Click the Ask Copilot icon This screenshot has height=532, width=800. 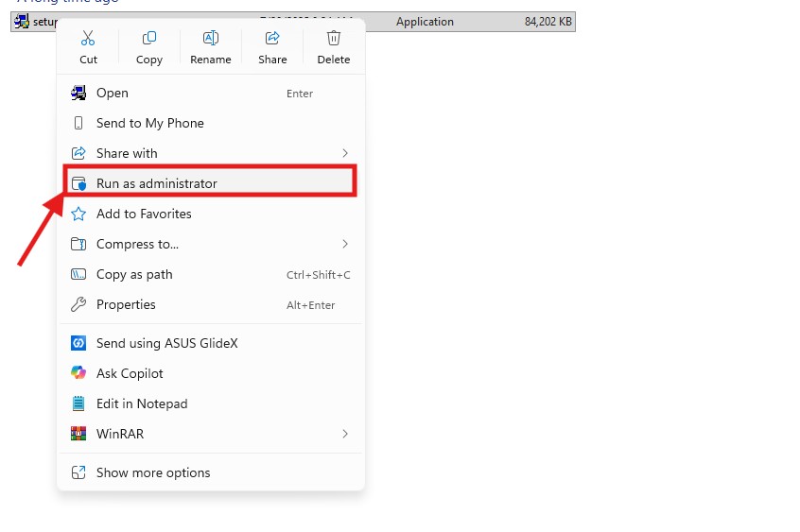pyautogui.click(x=78, y=373)
